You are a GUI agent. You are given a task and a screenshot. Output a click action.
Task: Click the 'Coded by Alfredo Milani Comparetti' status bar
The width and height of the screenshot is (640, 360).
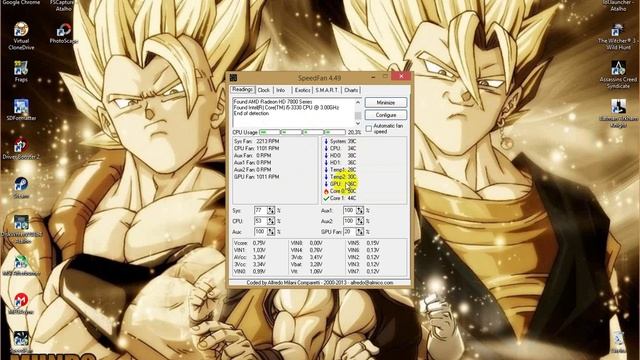point(320,282)
